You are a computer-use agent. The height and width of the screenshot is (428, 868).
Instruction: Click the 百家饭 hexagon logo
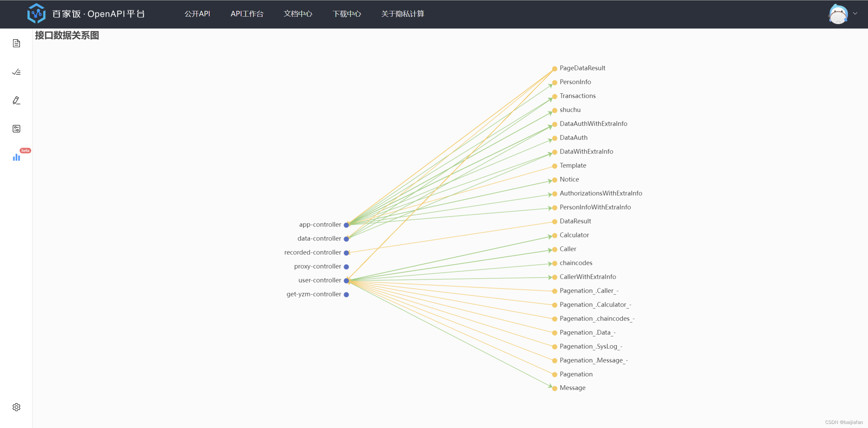(36, 14)
